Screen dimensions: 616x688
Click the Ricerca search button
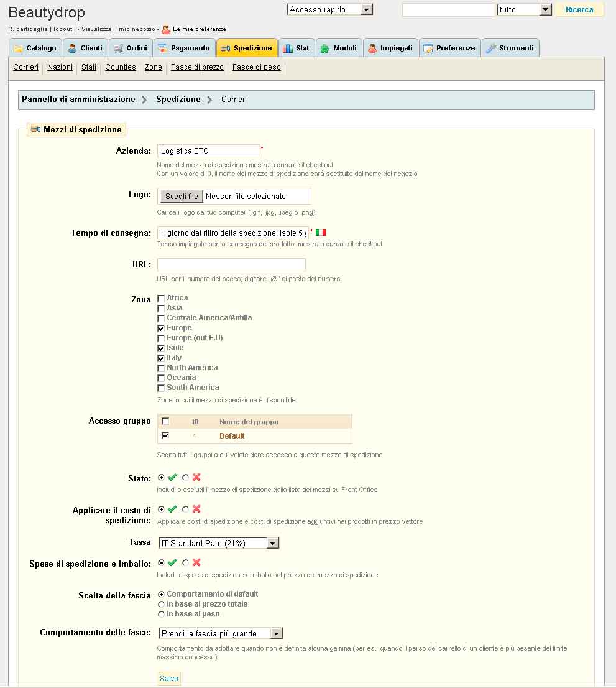click(579, 10)
